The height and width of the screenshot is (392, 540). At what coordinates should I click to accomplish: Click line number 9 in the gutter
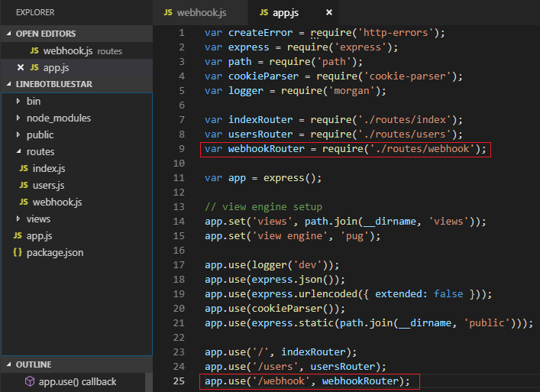182,148
